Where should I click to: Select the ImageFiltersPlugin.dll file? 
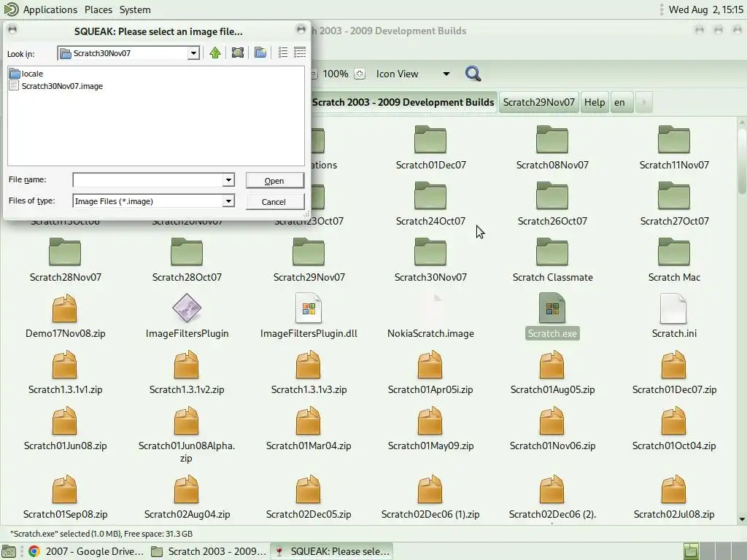pyautogui.click(x=309, y=316)
